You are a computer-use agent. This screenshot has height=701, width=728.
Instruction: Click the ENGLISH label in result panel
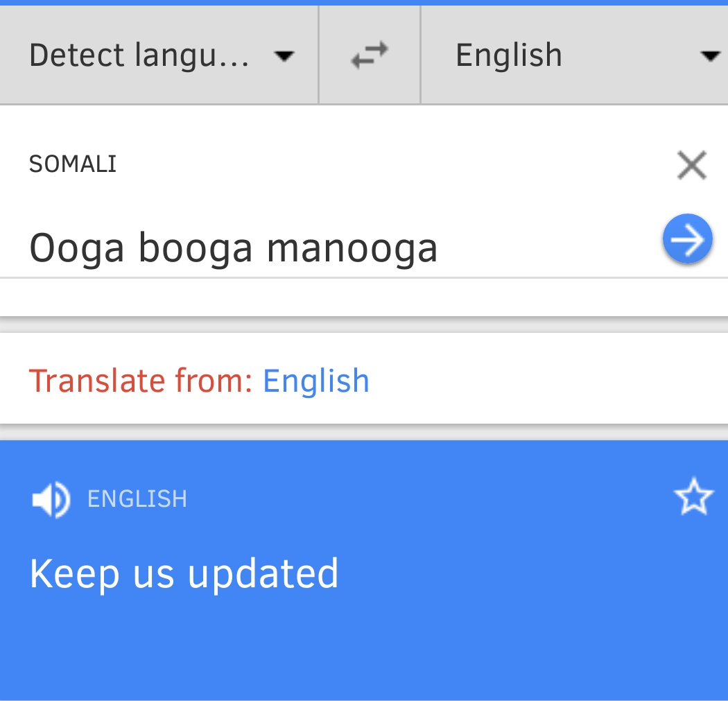tap(137, 499)
